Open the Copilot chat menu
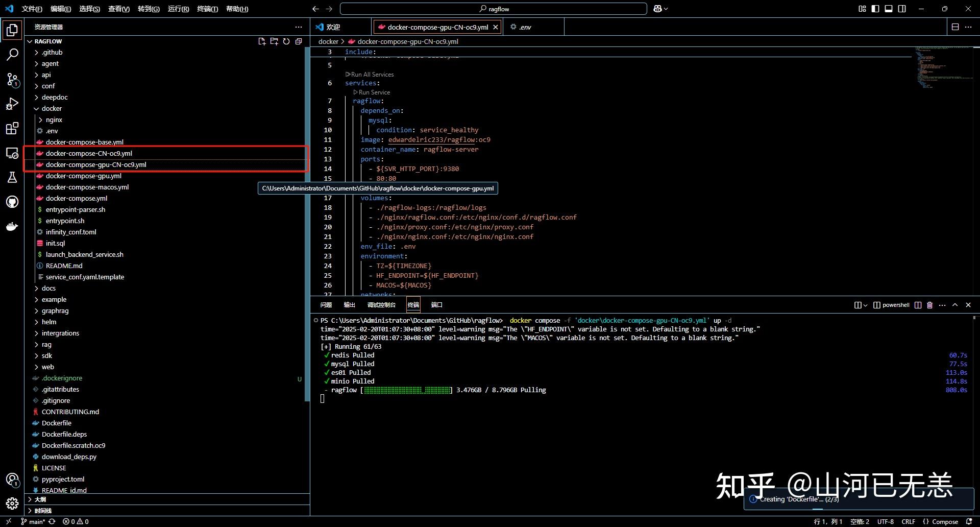980x527 pixels. 660,9
